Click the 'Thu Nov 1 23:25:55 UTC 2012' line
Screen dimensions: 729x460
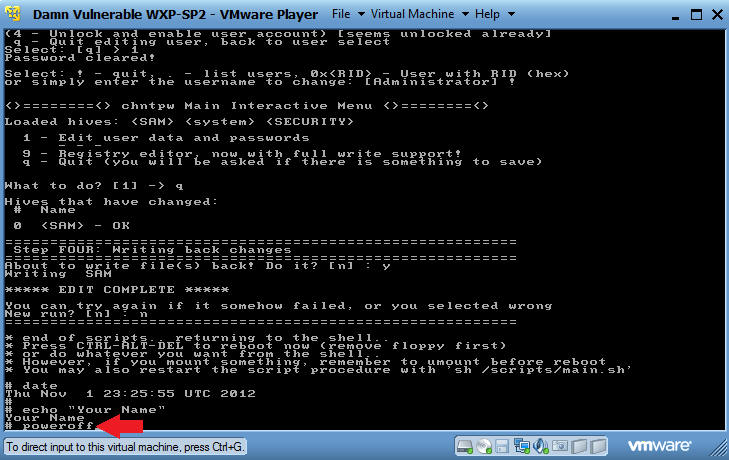(x=130, y=393)
